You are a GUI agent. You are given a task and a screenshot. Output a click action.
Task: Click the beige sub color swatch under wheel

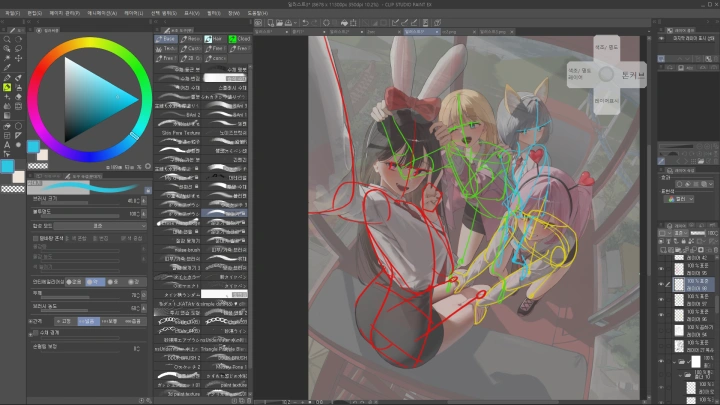click(42, 155)
